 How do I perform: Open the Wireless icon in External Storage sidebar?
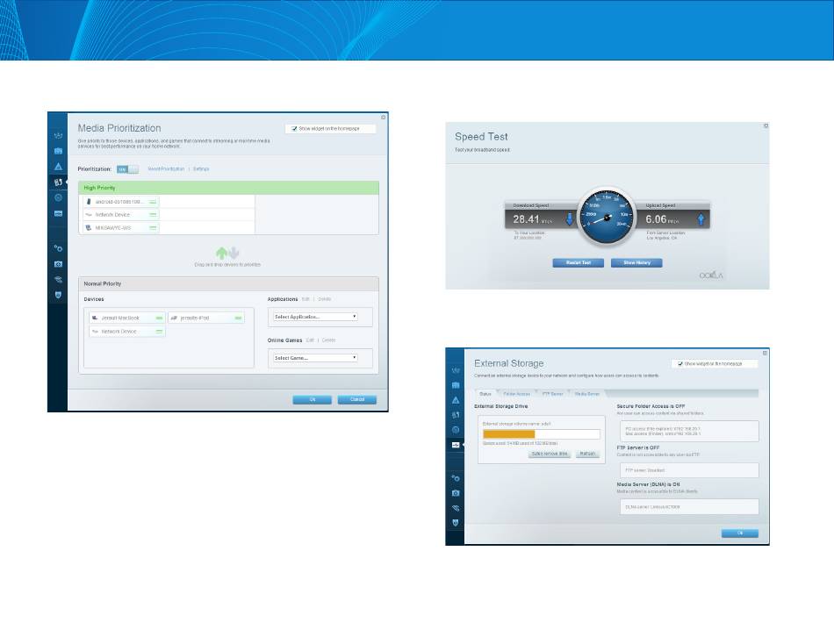(456, 507)
